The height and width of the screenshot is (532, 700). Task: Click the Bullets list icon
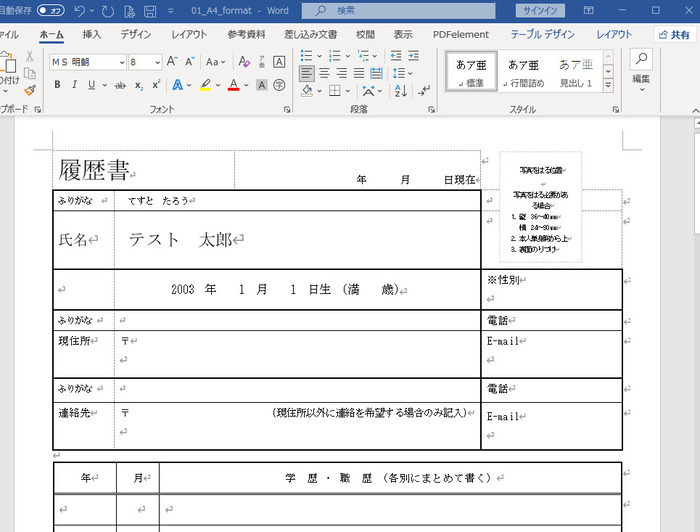[306, 55]
